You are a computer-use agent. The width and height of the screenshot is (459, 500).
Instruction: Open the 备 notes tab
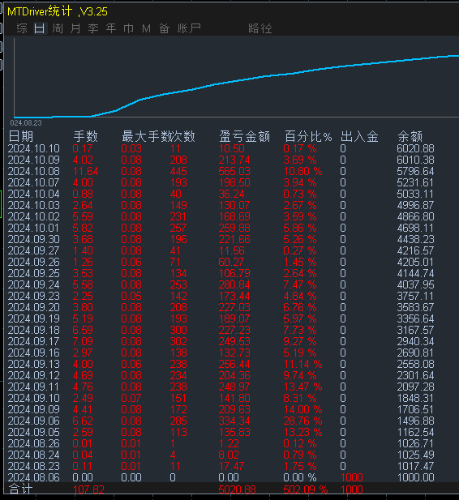click(x=164, y=28)
